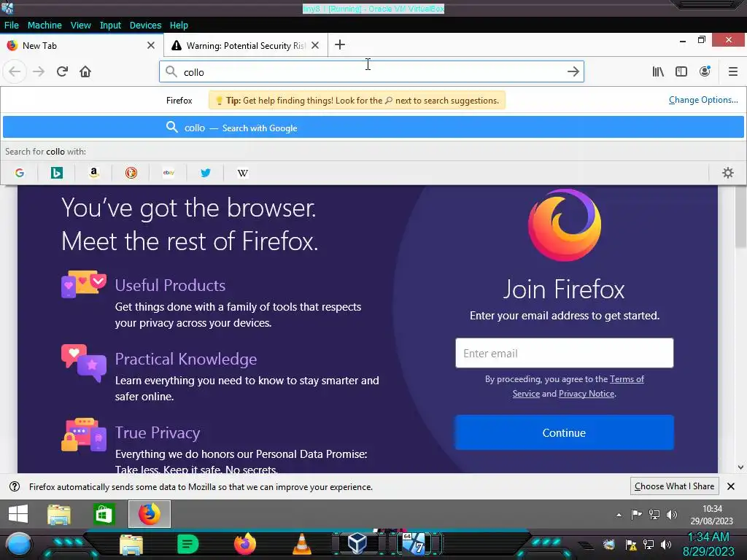The width and height of the screenshot is (747, 560).
Task: Open VirtualBox cube icon in host taskbar
Action: (x=357, y=543)
